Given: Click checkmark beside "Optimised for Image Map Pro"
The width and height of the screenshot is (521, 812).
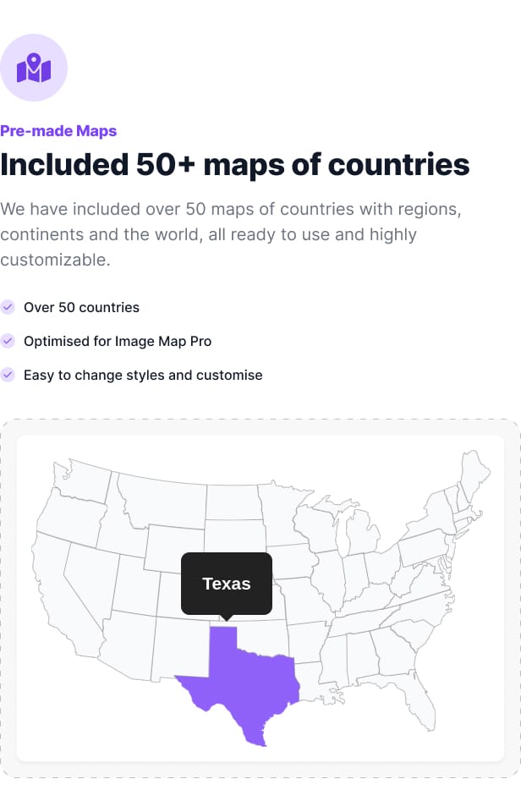Looking at the screenshot, I should pyautogui.click(x=8, y=341).
